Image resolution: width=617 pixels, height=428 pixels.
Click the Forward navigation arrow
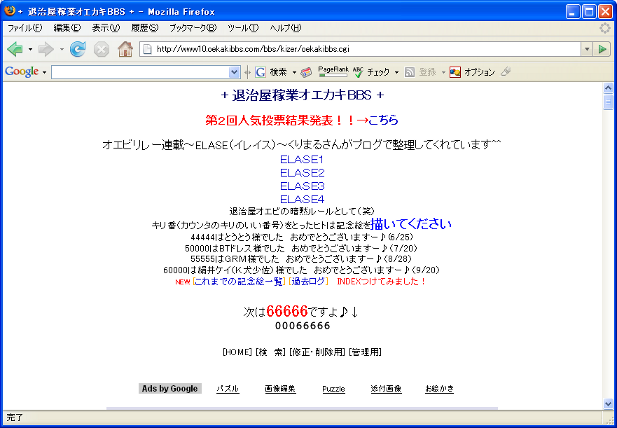point(45,48)
